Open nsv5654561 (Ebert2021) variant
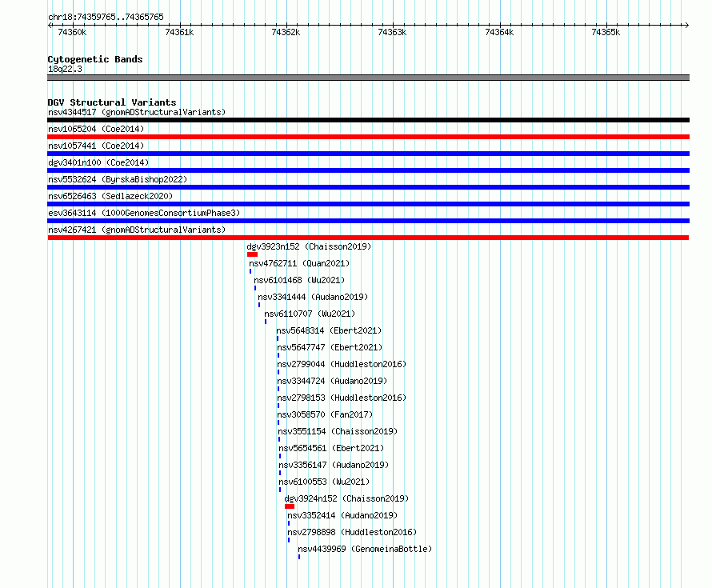This screenshot has width=712, height=588. pos(331,448)
